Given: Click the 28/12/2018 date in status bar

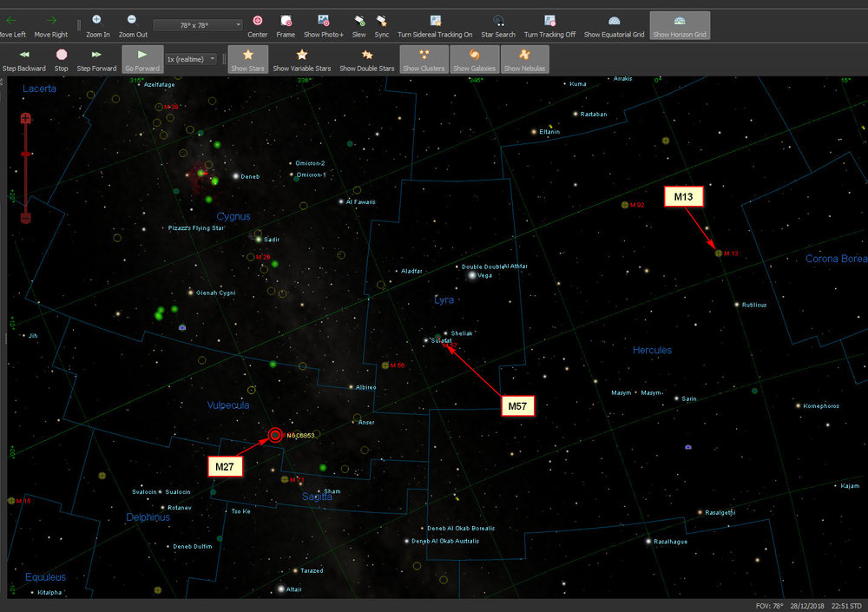Looking at the screenshot, I should pos(807,606).
